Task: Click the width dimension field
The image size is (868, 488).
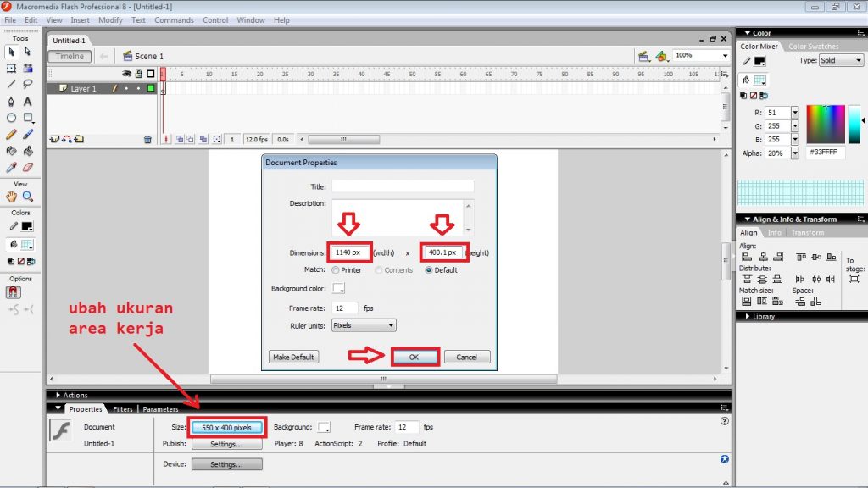Action: click(x=348, y=252)
